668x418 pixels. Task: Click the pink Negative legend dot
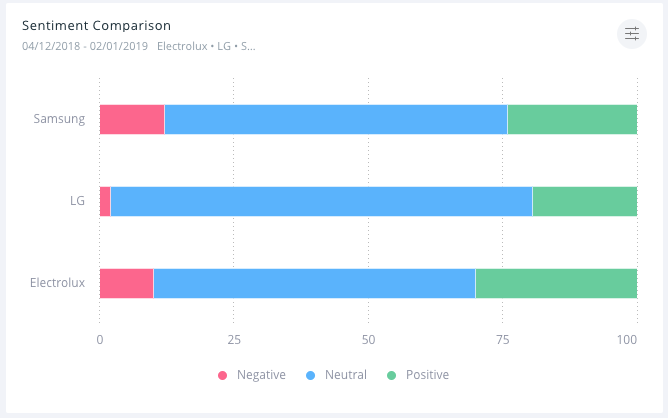(223, 376)
